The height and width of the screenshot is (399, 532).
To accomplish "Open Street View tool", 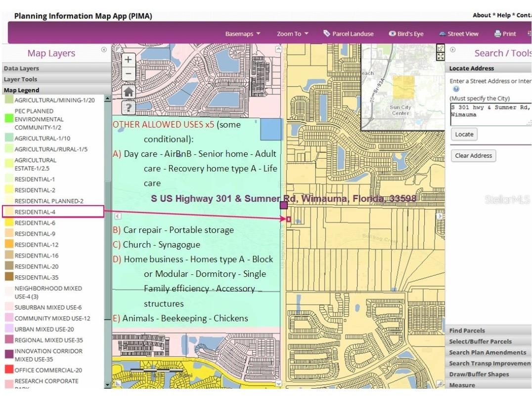I will pos(458,34).
